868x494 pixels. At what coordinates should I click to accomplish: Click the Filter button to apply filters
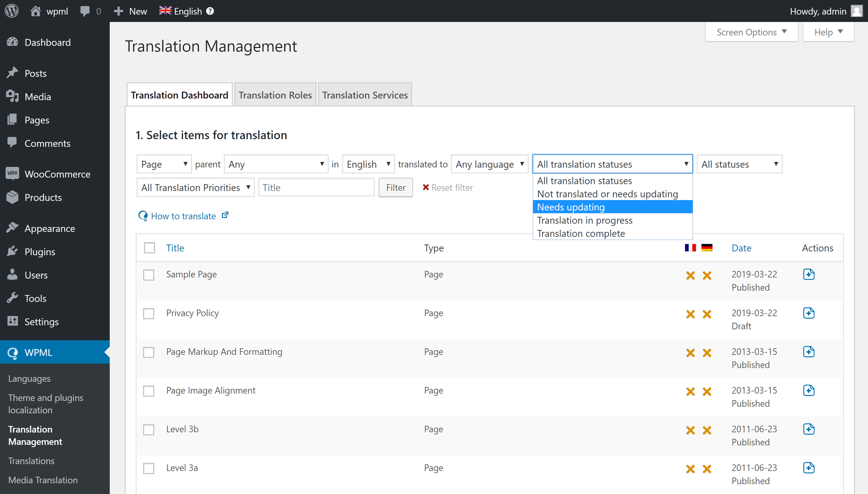point(395,187)
